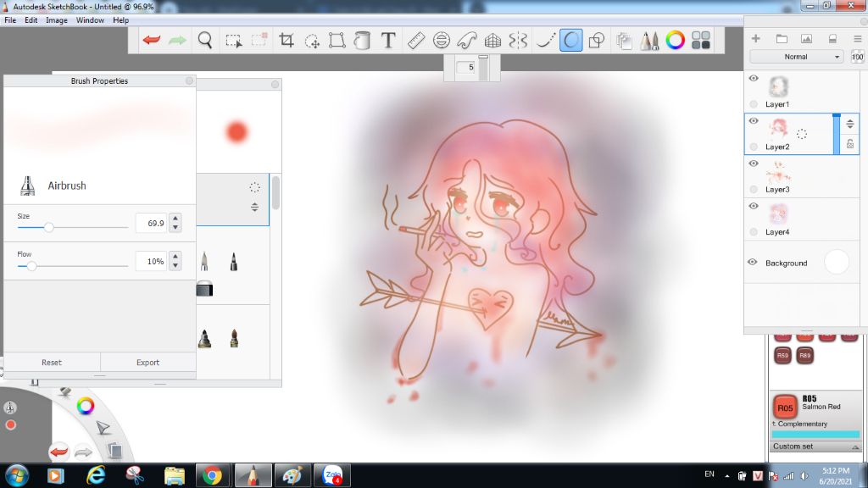Select the rectangular Selection tool
Screen dimensions: 868x488
coord(234,41)
